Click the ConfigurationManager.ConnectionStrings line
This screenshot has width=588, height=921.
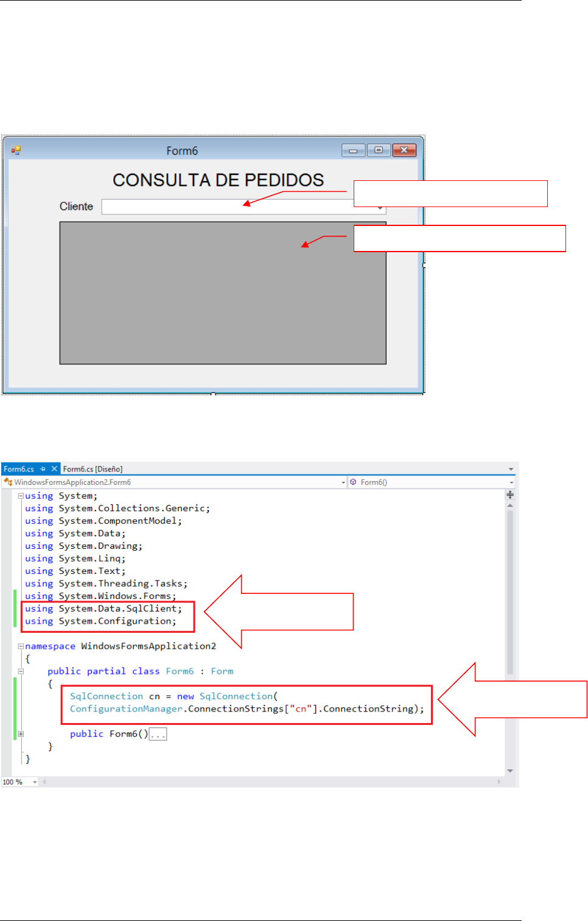247,709
